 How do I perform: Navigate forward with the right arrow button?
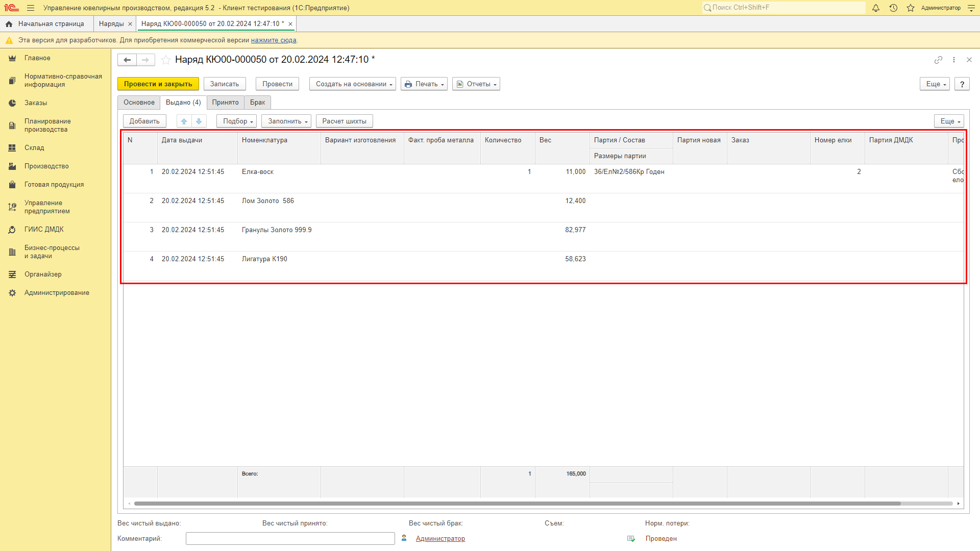pyautogui.click(x=145, y=60)
